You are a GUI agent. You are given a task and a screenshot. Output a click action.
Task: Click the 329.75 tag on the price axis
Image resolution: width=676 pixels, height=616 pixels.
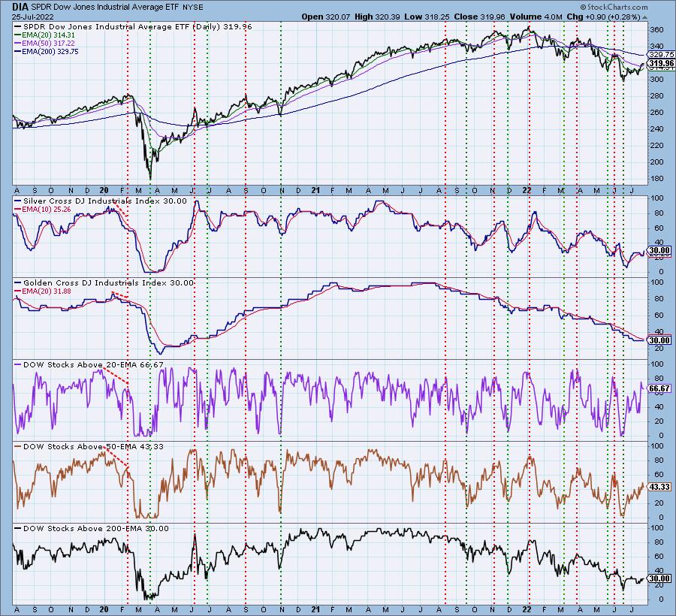point(661,55)
